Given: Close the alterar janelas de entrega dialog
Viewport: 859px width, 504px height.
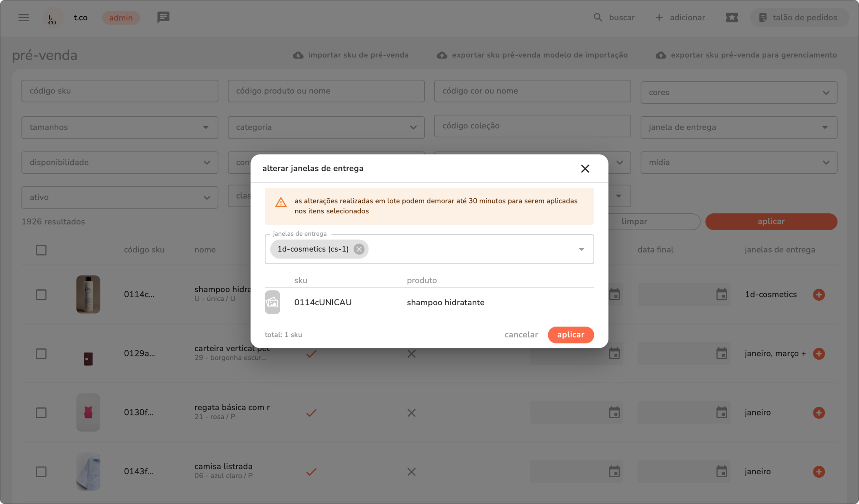Looking at the screenshot, I should click(585, 169).
